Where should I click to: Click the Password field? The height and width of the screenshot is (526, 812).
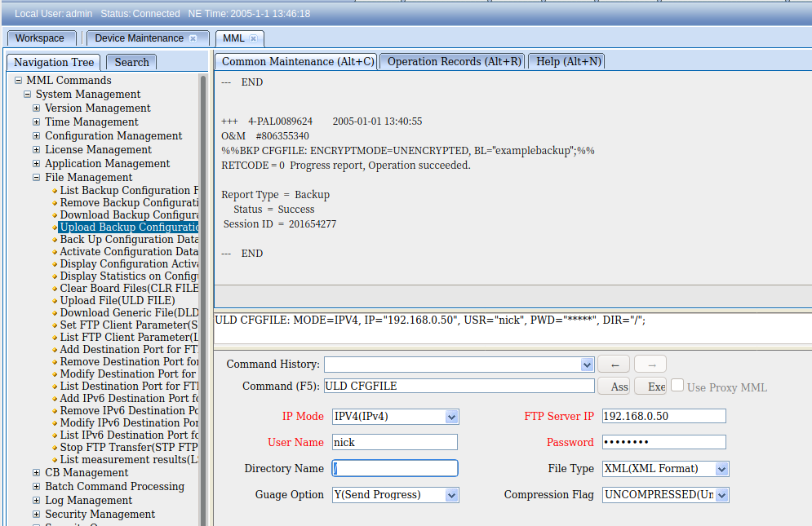point(664,442)
